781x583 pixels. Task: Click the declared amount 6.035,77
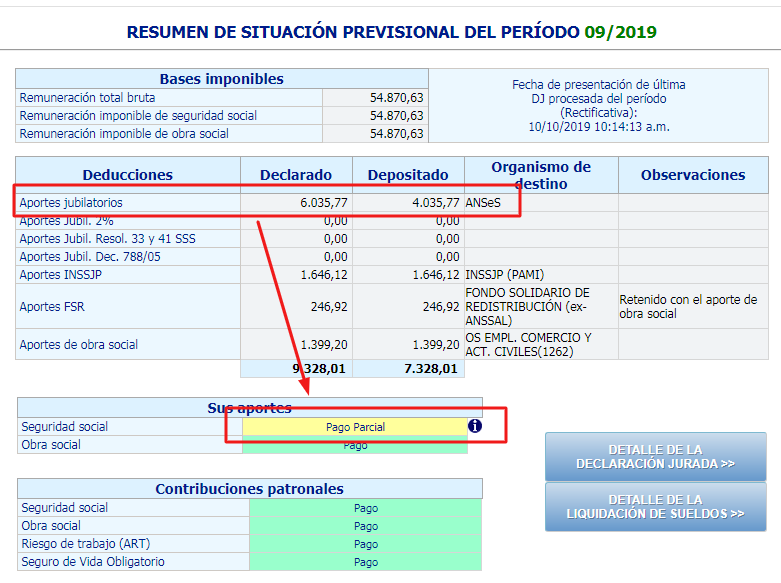pyautogui.click(x=324, y=203)
